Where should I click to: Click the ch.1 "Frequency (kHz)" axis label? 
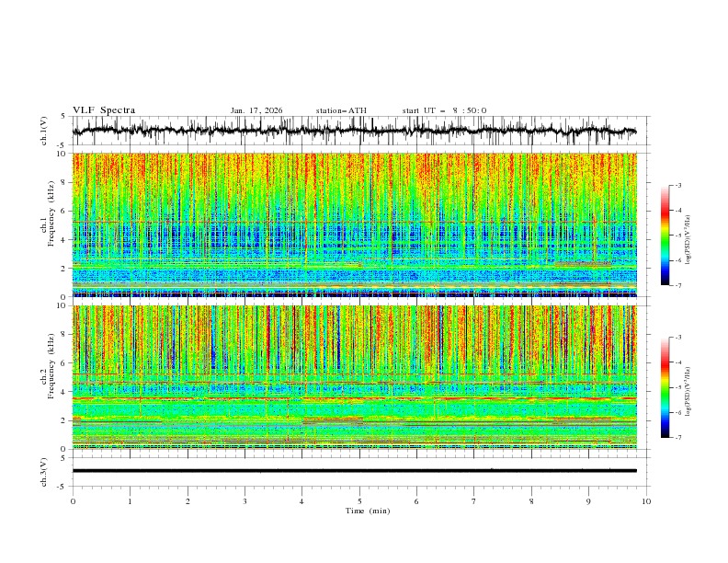pyautogui.click(x=51, y=214)
